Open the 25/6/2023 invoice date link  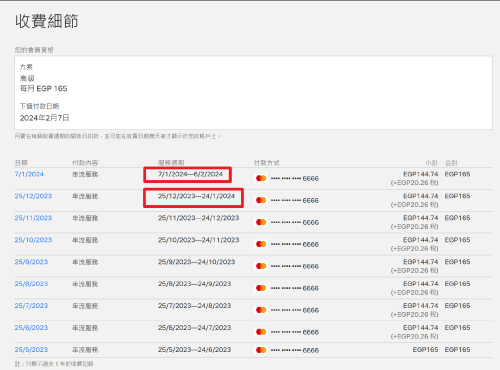[31, 328]
